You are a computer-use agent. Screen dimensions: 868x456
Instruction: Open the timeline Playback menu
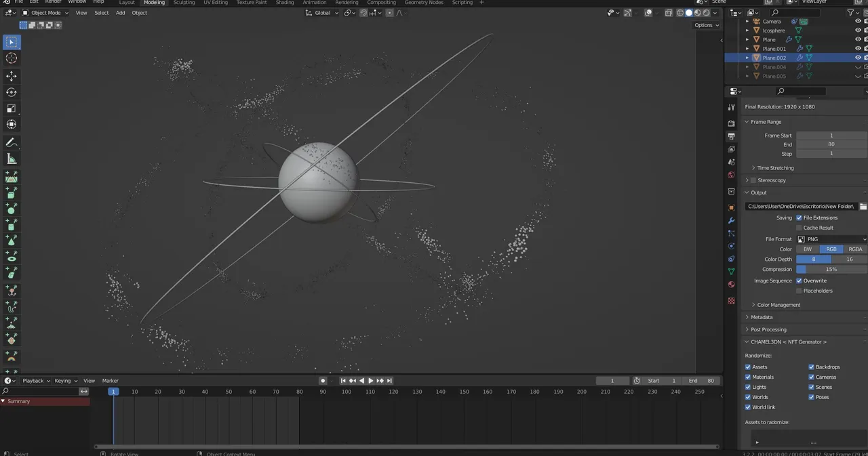click(35, 381)
